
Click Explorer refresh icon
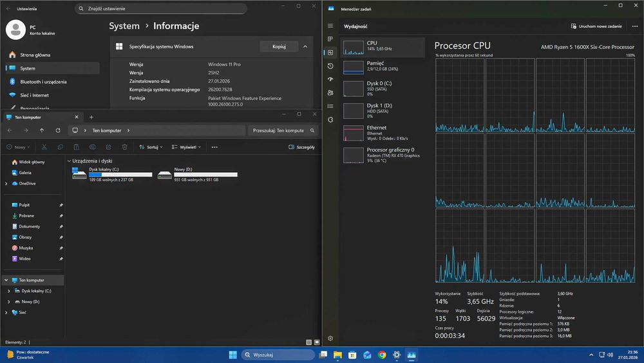pos(58,130)
